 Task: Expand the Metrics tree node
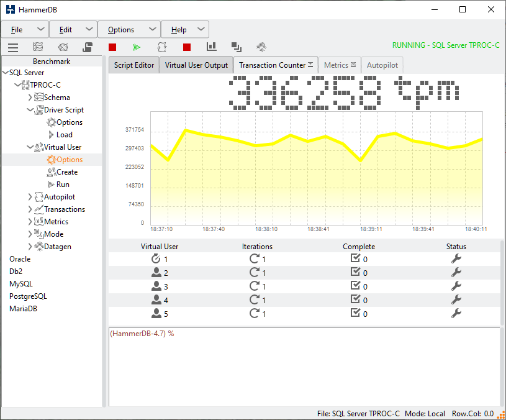30,221
